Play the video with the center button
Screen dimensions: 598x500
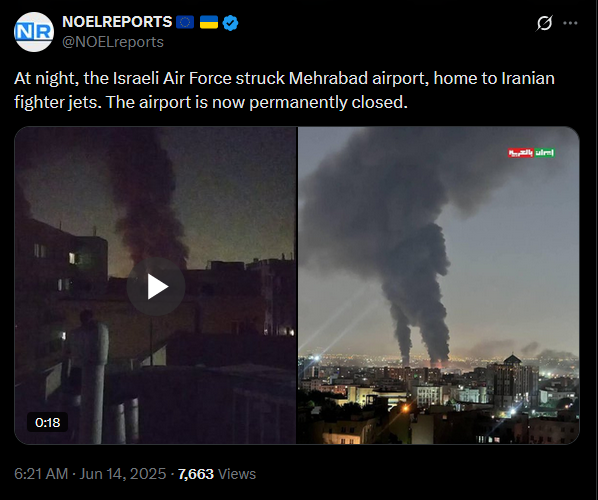tap(156, 286)
